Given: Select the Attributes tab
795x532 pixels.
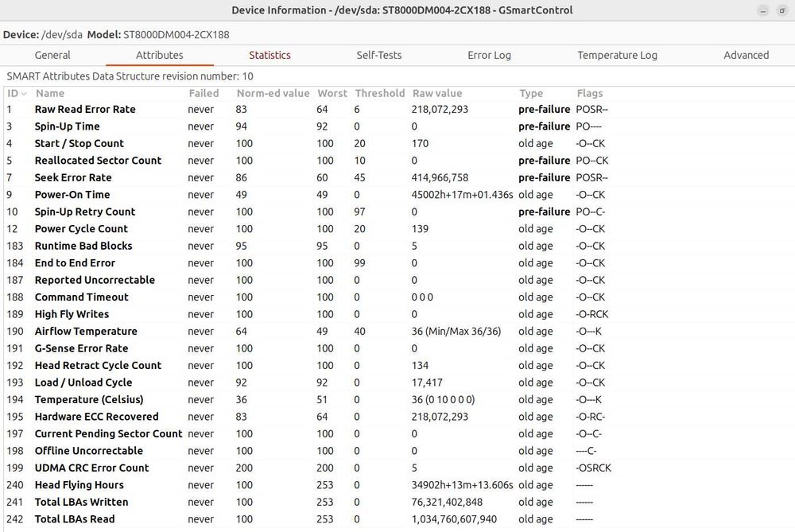Looking at the screenshot, I should coord(159,56).
